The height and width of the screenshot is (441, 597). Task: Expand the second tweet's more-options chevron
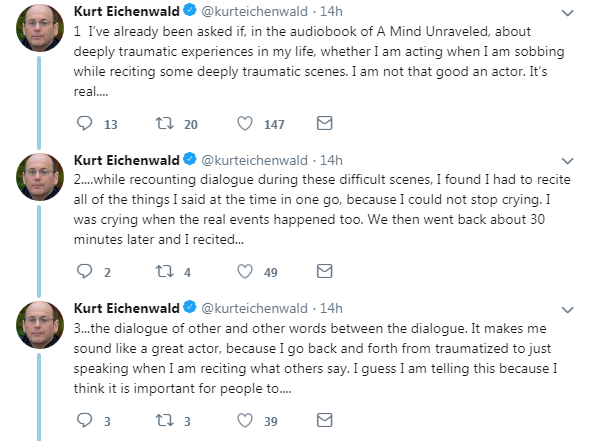point(567,161)
